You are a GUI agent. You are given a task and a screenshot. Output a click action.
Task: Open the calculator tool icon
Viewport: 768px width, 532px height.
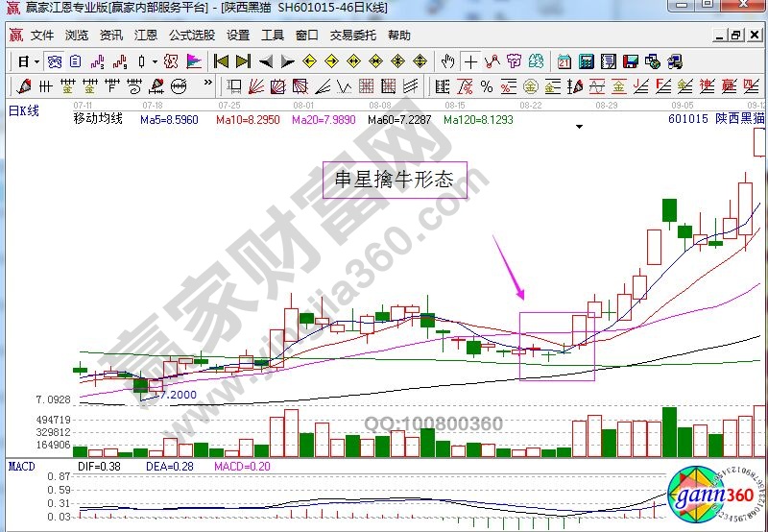click(x=586, y=61)
